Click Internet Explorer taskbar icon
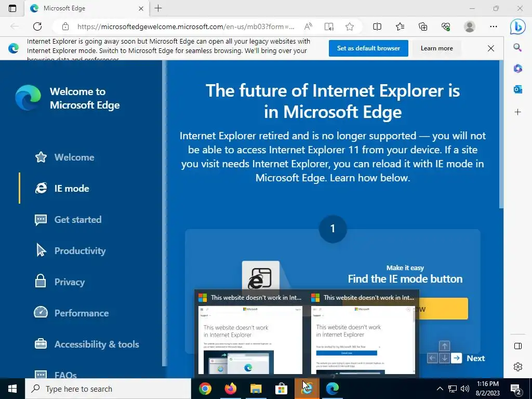The image size is (532, 399). (307, 389)
